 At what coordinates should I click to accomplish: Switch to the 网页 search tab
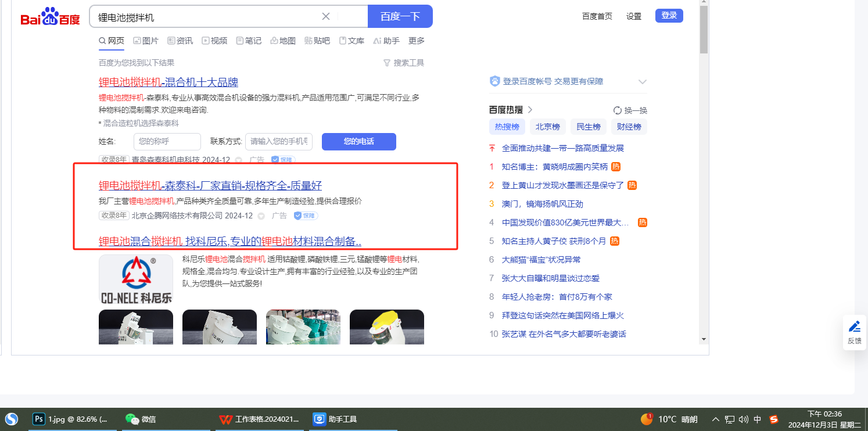pos(112,41)
